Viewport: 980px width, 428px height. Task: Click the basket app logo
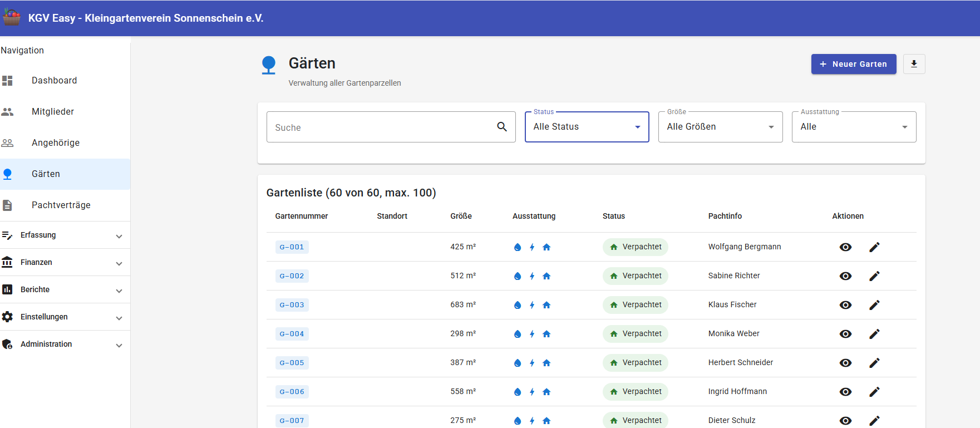click(x=11, y=17)
